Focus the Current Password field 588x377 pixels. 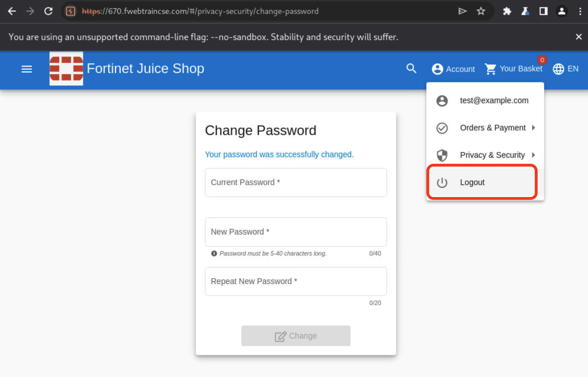point(296,183)
